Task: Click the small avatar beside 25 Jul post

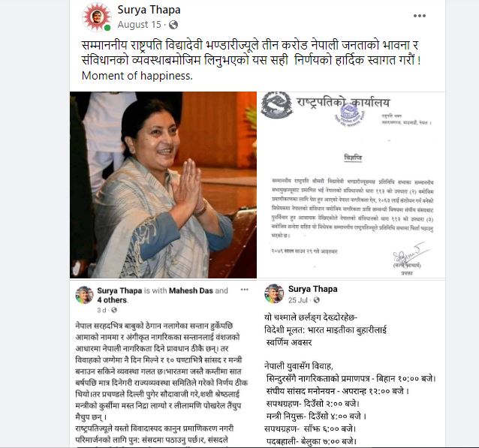Action: point(274,293)
